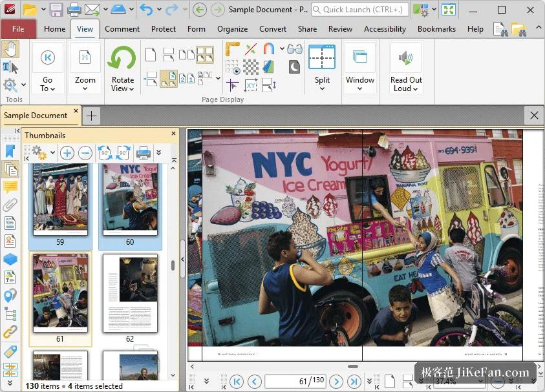
Task: Close the Thumbnails pane
Action: coord(173,133)
